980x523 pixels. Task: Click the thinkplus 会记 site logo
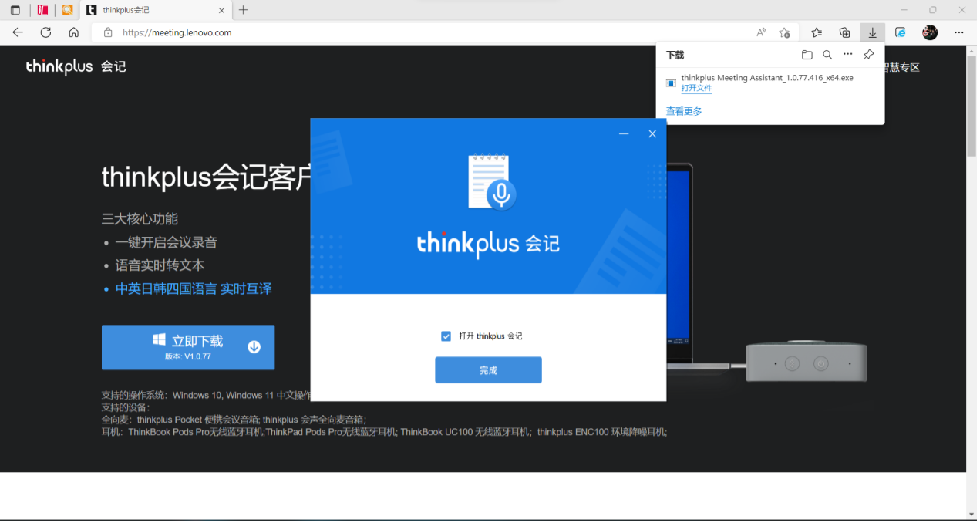[x=76, y=67]
